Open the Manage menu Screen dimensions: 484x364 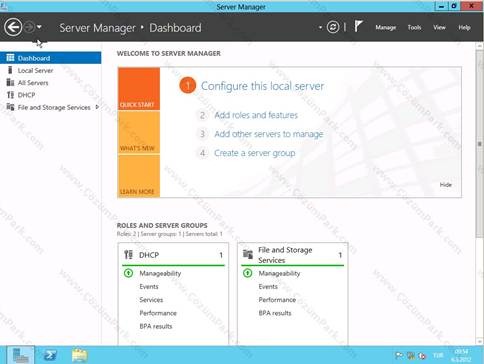pos(386,27)
